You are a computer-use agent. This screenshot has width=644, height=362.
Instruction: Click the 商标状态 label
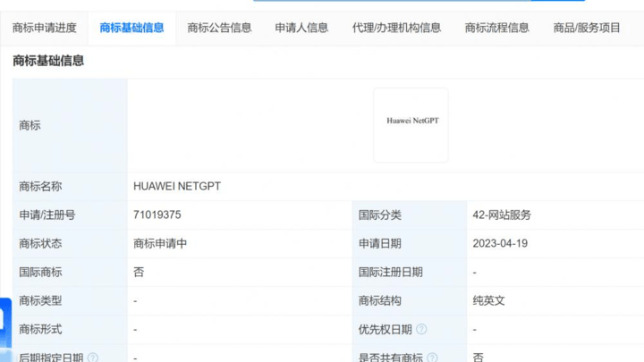(x=40, y=243)
